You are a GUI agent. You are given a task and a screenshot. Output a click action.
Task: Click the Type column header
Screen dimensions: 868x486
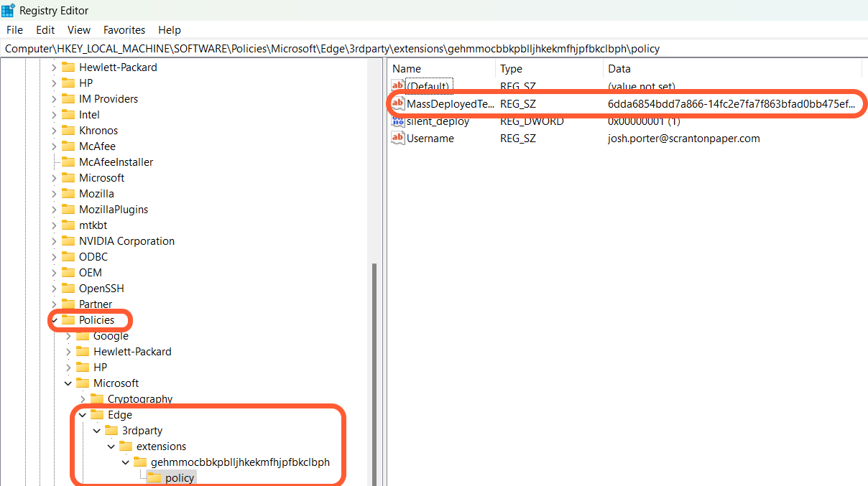click(x=511, y=69)
